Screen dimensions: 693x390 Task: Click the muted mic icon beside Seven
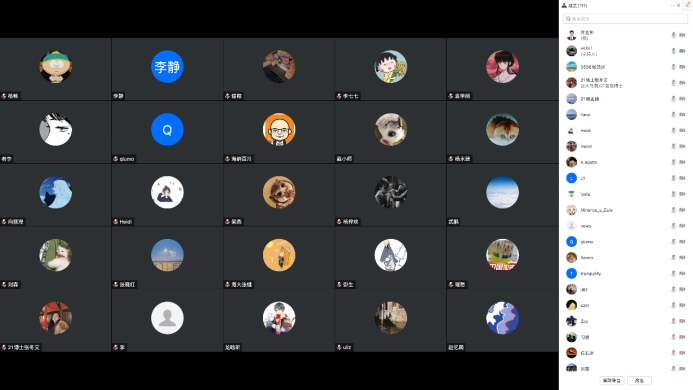point(673,257)
